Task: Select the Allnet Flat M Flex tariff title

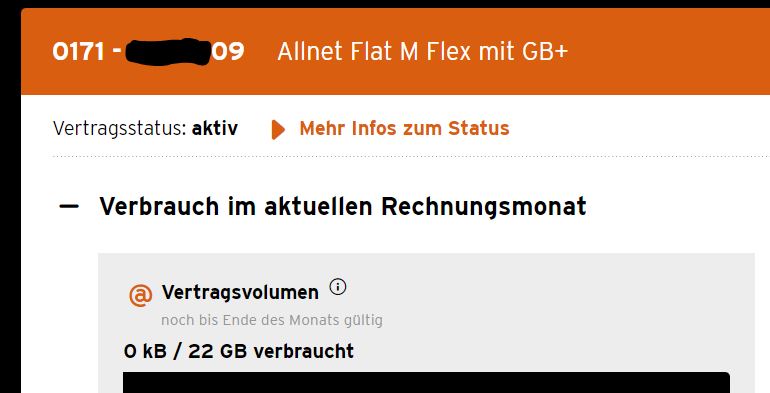Action: 422,52
